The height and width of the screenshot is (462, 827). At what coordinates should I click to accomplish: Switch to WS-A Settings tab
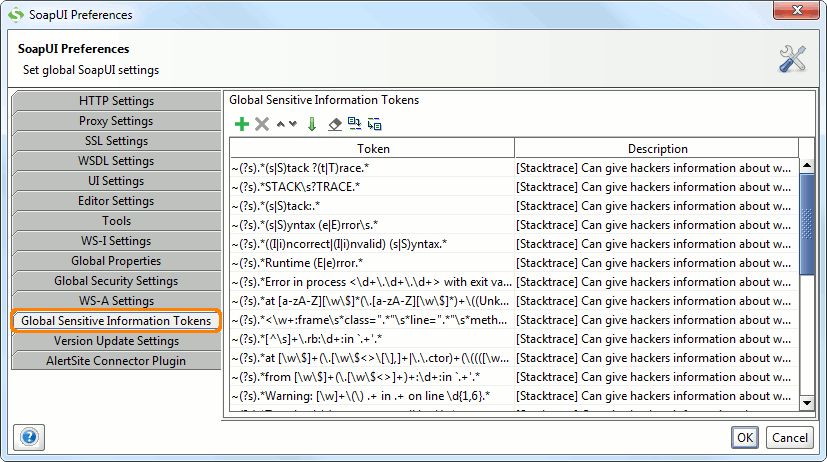tap(116, 301)
